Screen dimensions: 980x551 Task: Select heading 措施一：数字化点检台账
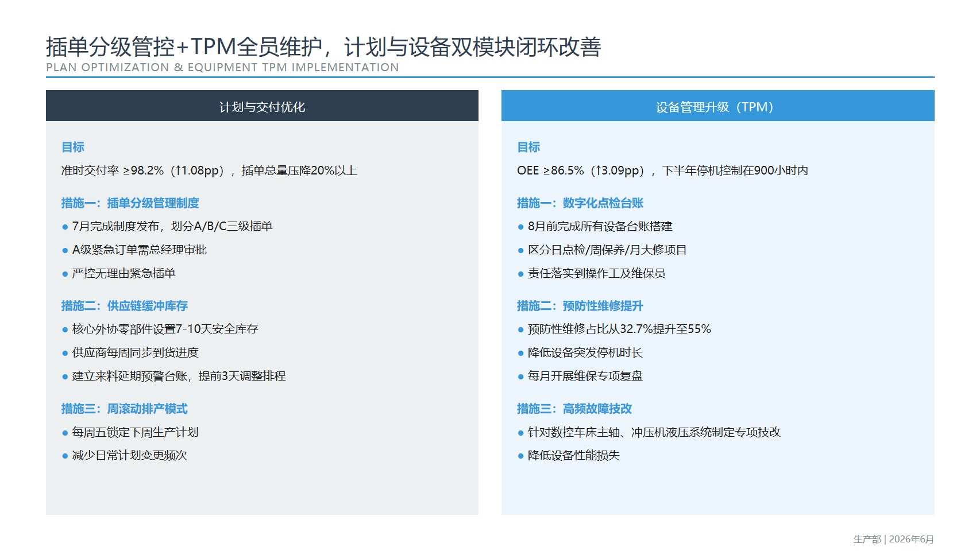tap(580, 203)
